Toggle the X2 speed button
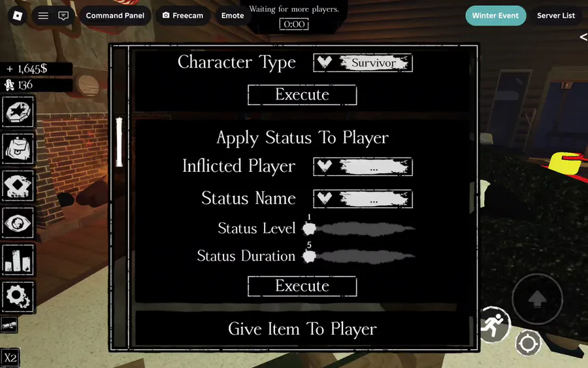The image size is (588, 368). (x=10, y=358)
